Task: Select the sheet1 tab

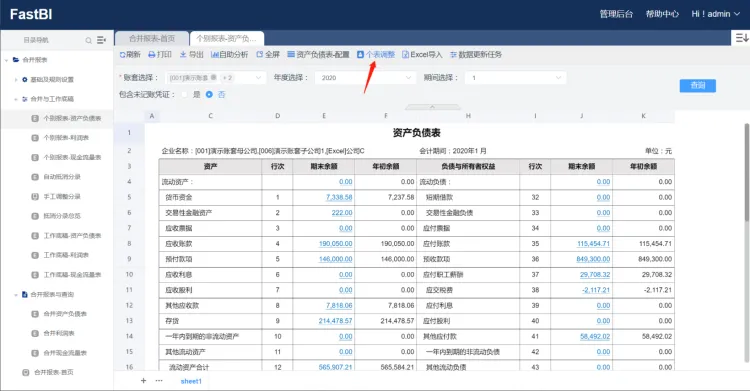Action: click(191, 381)
